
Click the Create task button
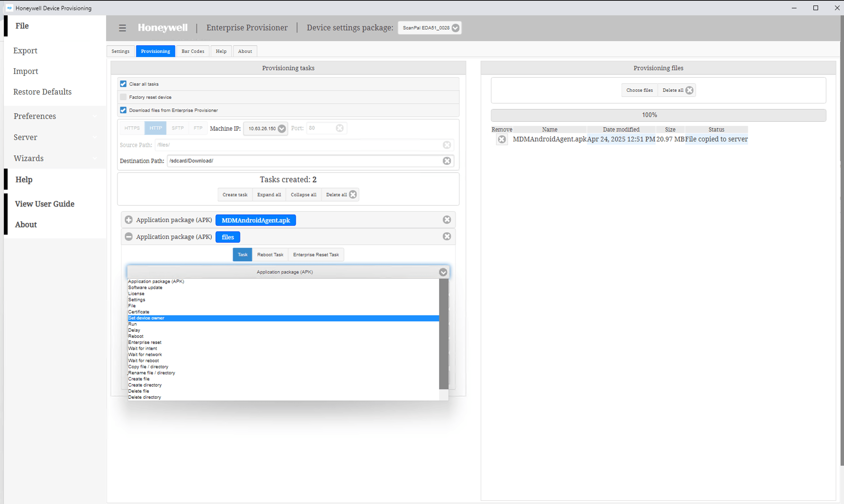pos(235,195)
